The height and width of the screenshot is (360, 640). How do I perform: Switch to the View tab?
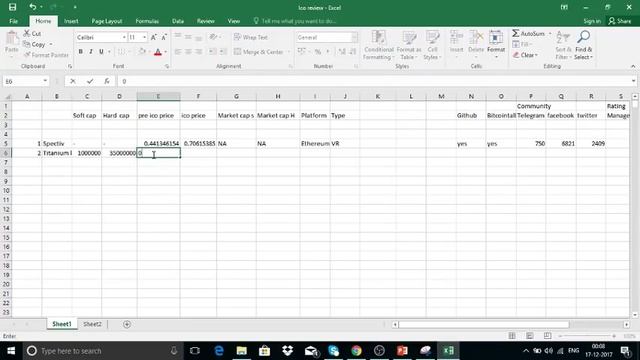pos(233,21)
